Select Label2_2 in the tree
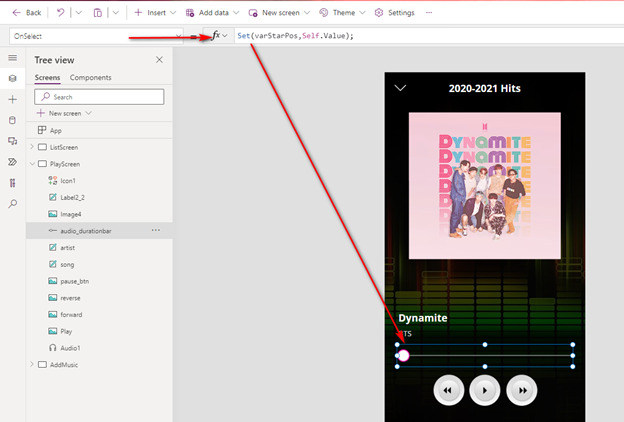This screenshot has width=624, height=422. click(x=72, y=197)
